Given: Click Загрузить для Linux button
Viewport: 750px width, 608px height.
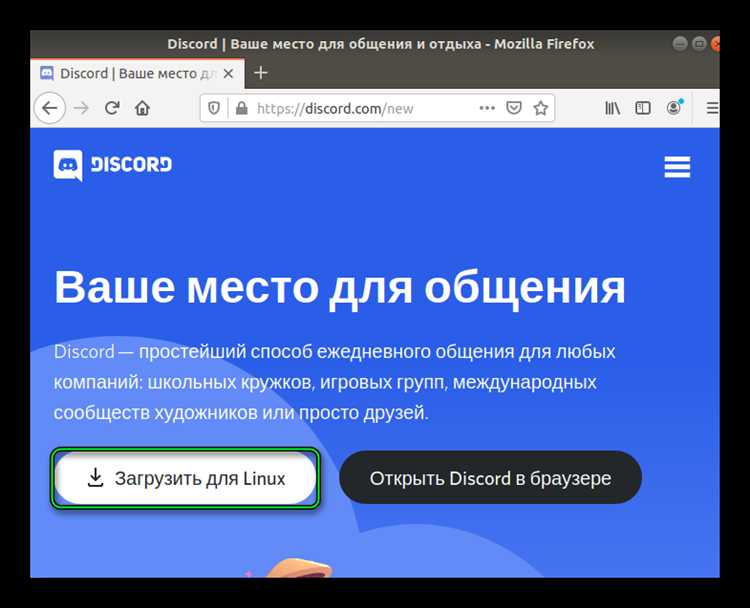Looking at the screenshot, I should [186, 478].
